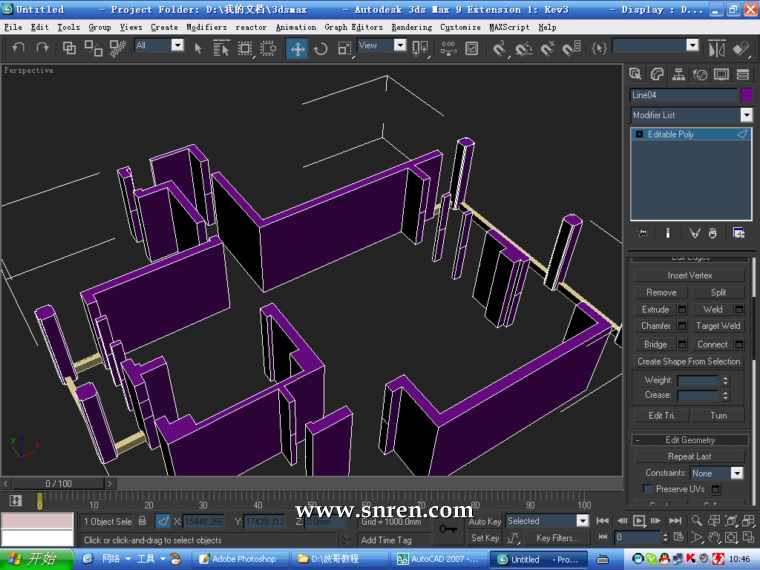This screenshot has width=760, height=570.
Task: Click the Target Weld button
Action: (718, 326)
